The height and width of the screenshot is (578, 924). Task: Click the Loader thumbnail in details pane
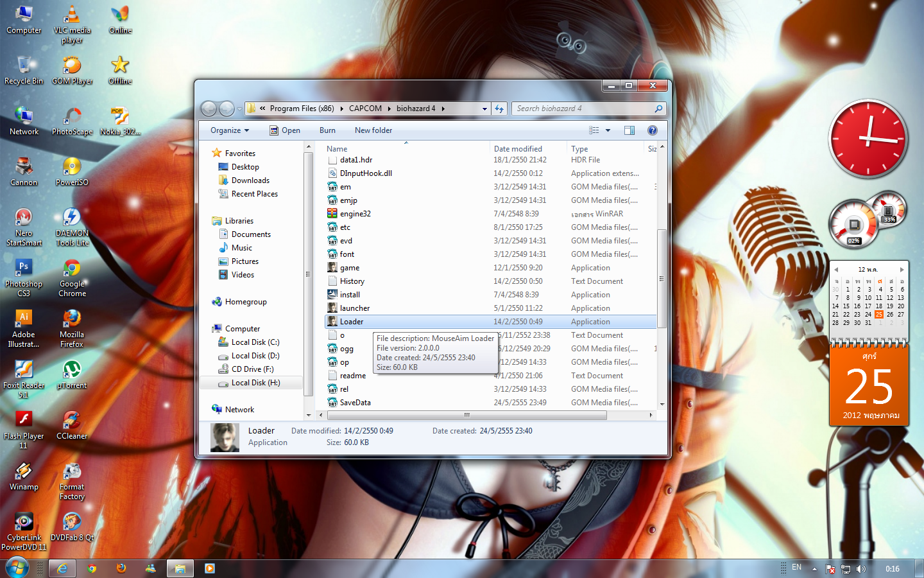[225, 437]
